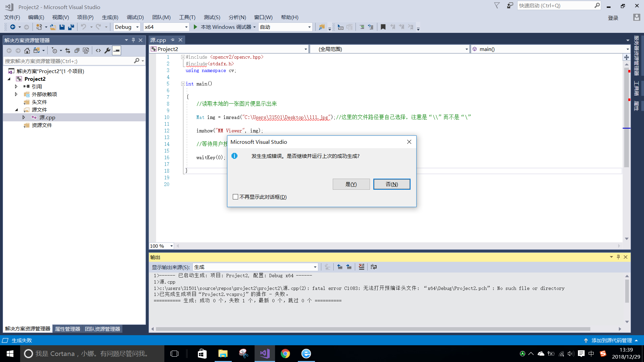Image resolution: width=644 pixels, height=362 pixels.
Task: Toggle preview selected items icon
Action: click(116, 51)
